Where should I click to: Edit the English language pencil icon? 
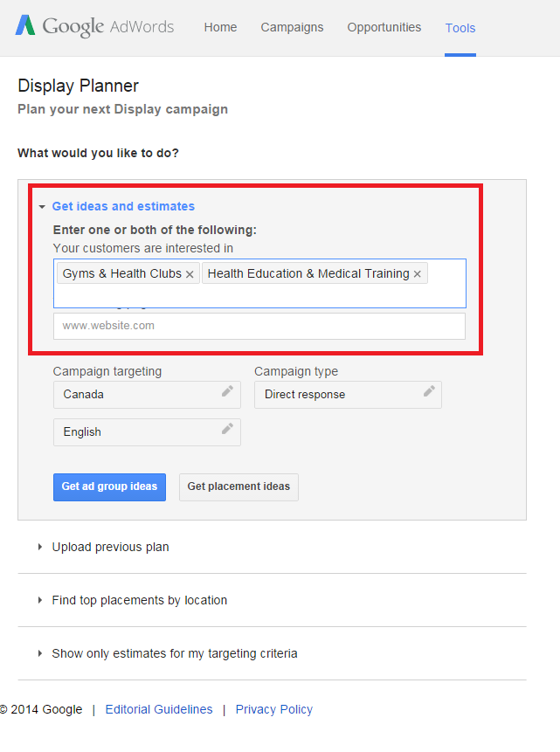pos(227,429)
